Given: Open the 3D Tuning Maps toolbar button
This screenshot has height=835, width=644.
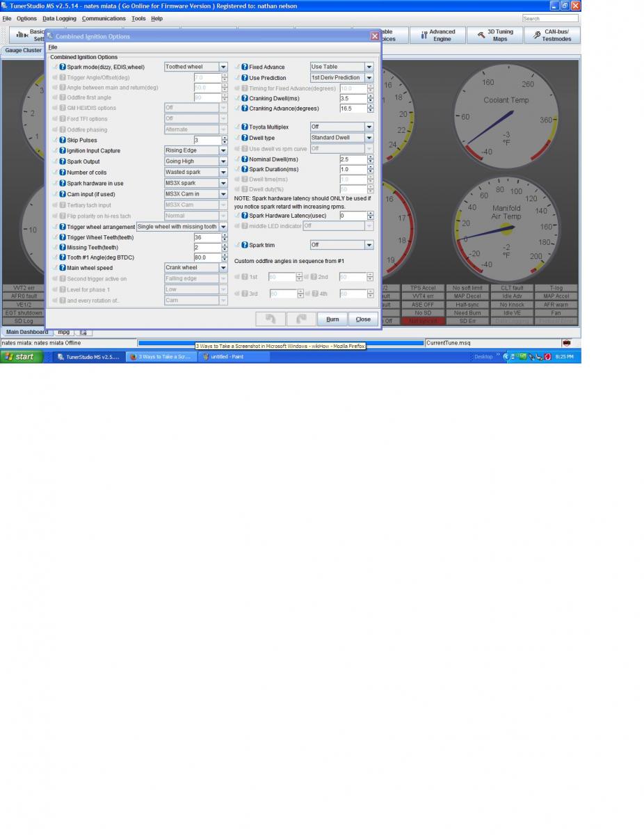Looking at the screenshot, I should point(494,35).
